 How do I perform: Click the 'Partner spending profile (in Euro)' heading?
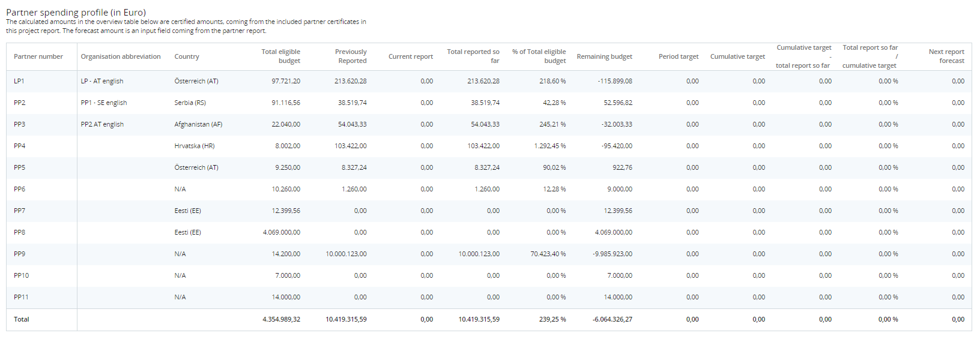tap(76, 12)
